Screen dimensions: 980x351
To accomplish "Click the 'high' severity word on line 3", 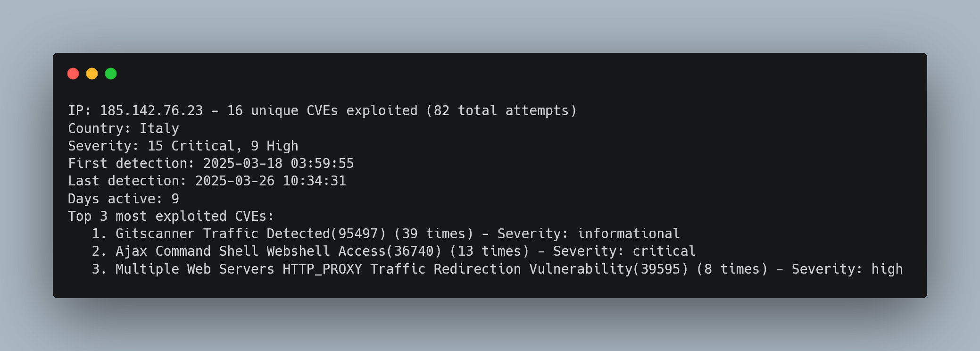I will 887,269.
